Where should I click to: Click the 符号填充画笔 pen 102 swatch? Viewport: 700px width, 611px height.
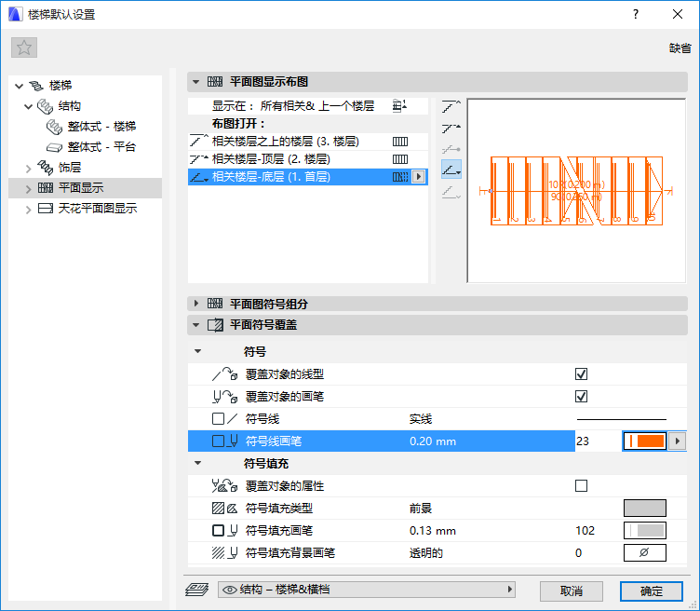click(645, 530)
